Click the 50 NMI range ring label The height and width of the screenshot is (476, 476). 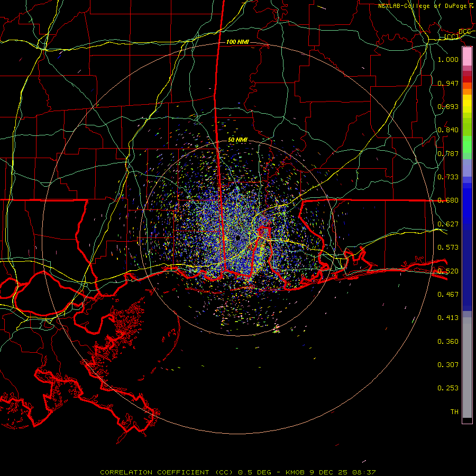[237, 140]
